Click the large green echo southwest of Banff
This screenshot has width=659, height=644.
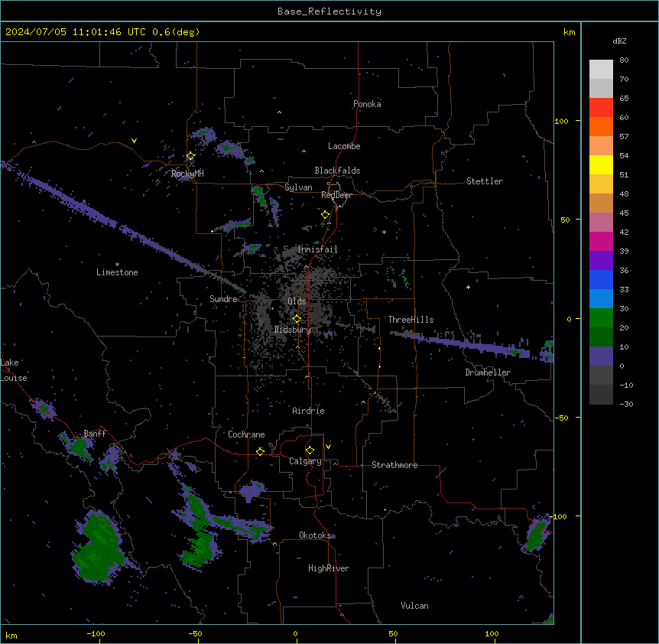pos(98,548)
